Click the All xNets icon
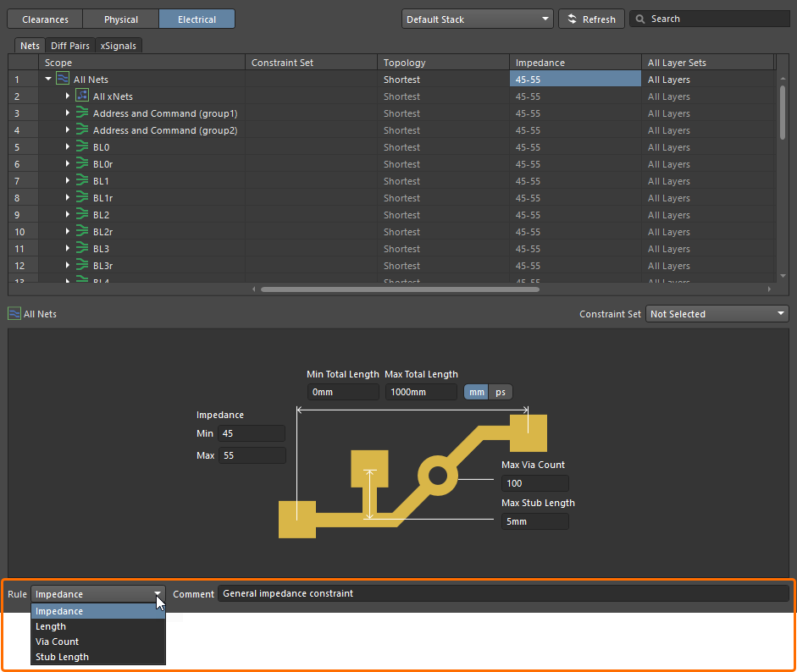Screen dimensions: 797x672 point(82,96)
